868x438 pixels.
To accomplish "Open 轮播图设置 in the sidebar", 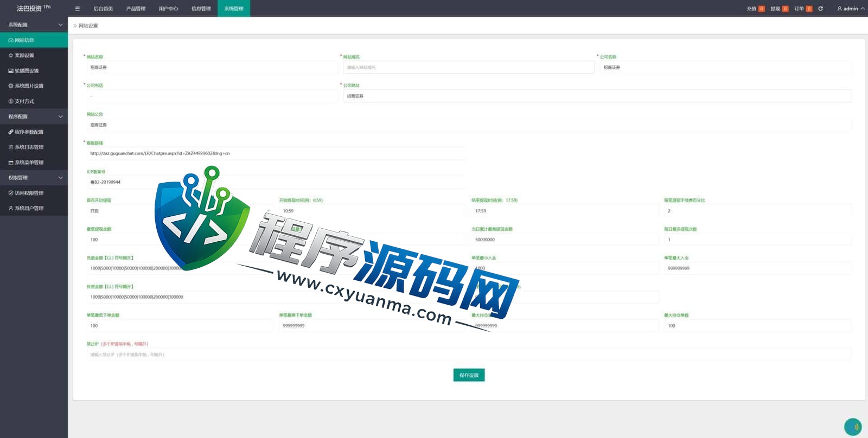I will (x=34, y=70).
